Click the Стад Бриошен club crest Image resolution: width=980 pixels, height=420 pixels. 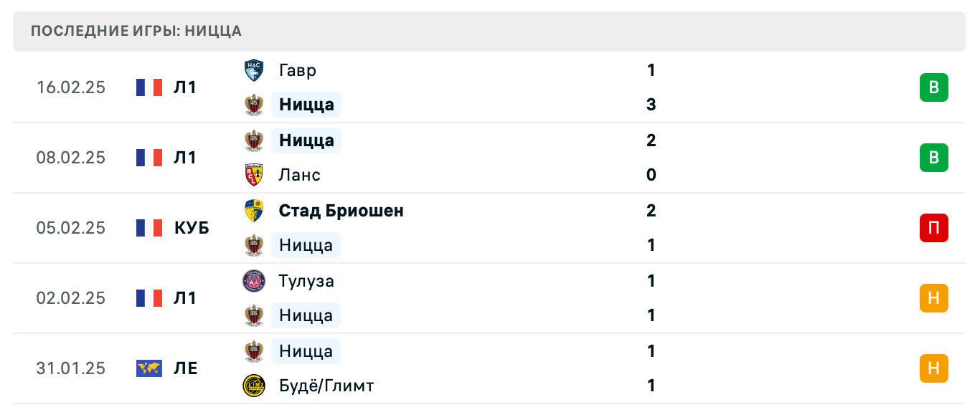[x=254, y=211]
